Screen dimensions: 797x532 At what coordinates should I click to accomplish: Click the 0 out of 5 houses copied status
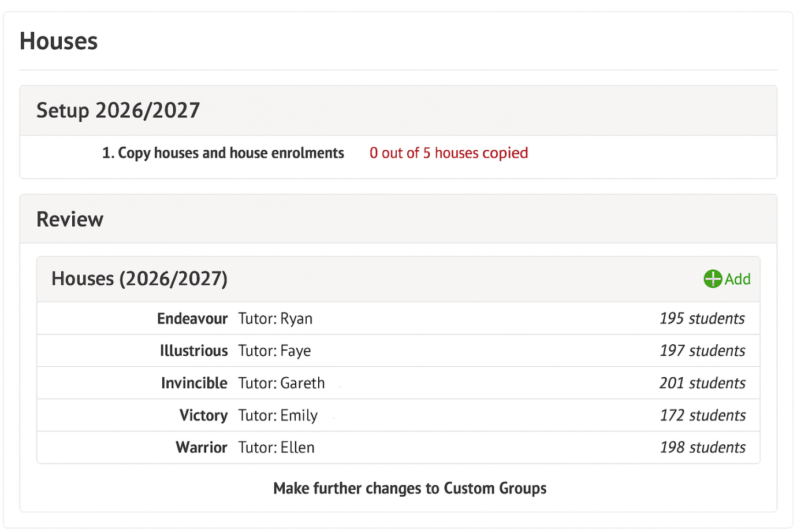[449, 153]
